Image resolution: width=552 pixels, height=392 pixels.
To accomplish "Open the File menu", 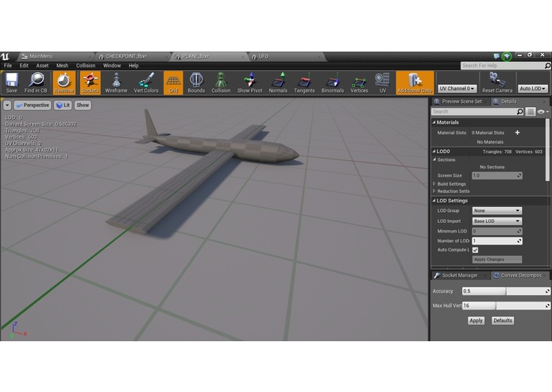I will point(8,65).
